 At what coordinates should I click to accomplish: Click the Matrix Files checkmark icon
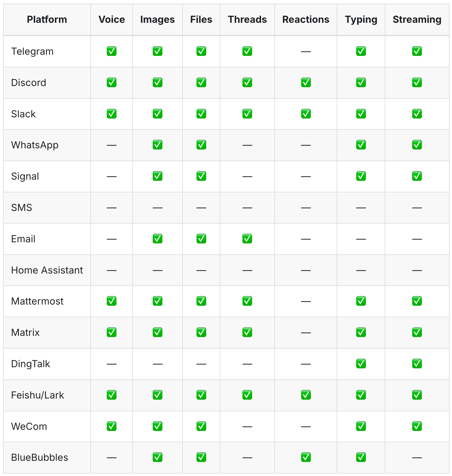[x=201, y=332]
